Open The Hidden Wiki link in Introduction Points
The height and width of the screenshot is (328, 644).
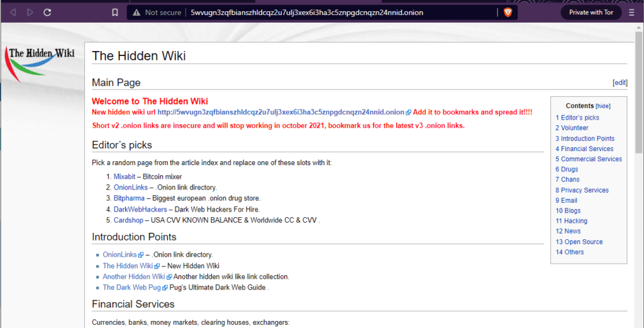[128, 266]
